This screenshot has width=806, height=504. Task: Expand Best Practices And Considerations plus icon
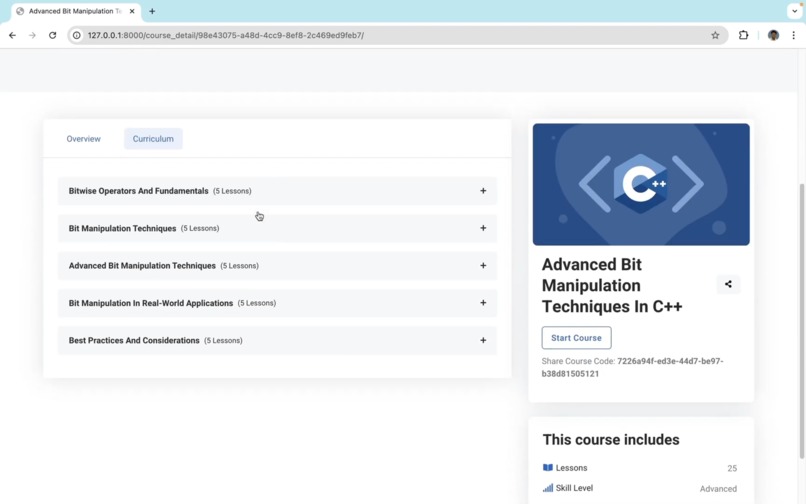tap(483, 340)
